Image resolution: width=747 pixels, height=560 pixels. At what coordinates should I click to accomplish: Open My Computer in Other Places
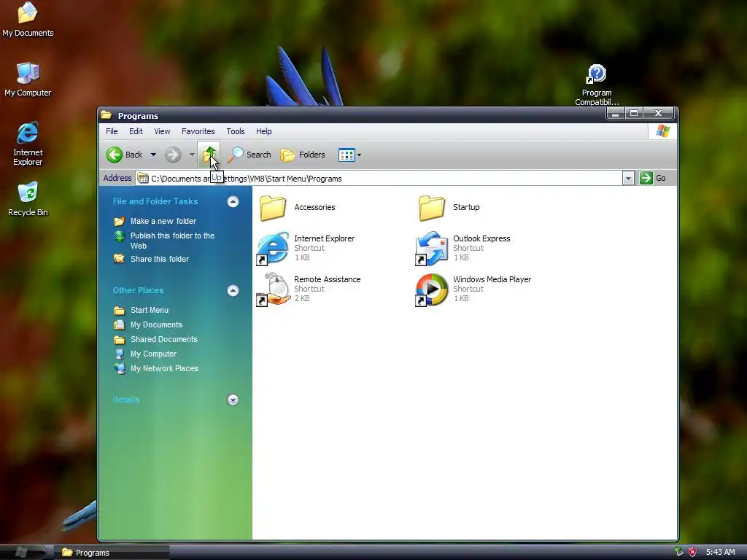[x=153, y=354]
